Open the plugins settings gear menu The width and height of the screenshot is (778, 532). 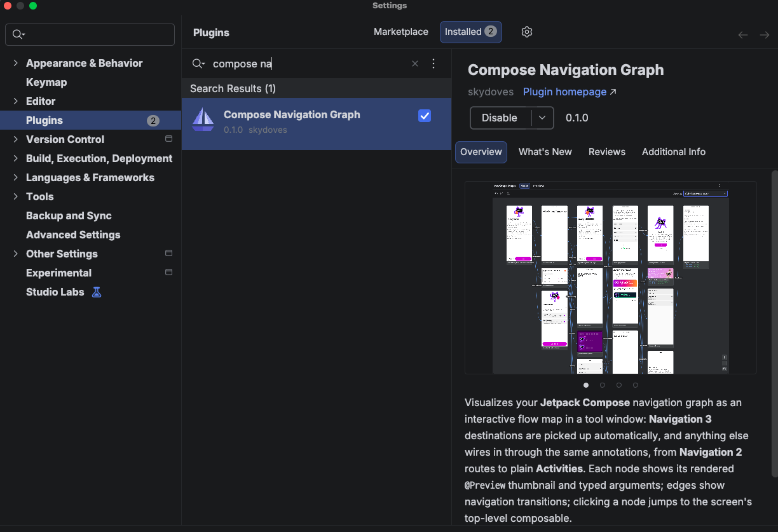[x=526, y=32]
